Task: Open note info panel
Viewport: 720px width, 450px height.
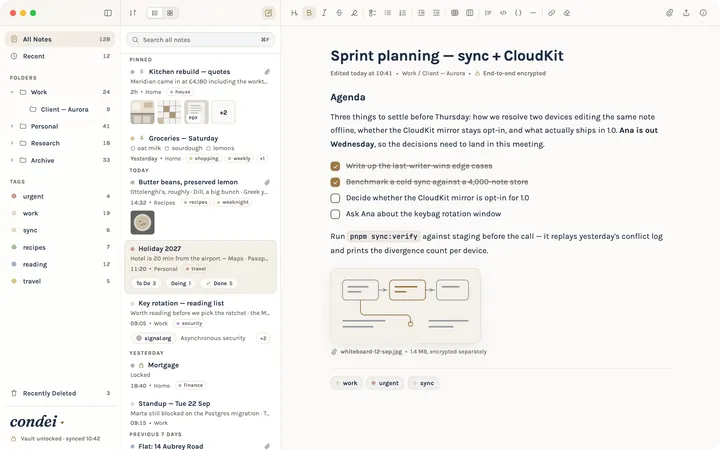Action: tap(703, 13)
